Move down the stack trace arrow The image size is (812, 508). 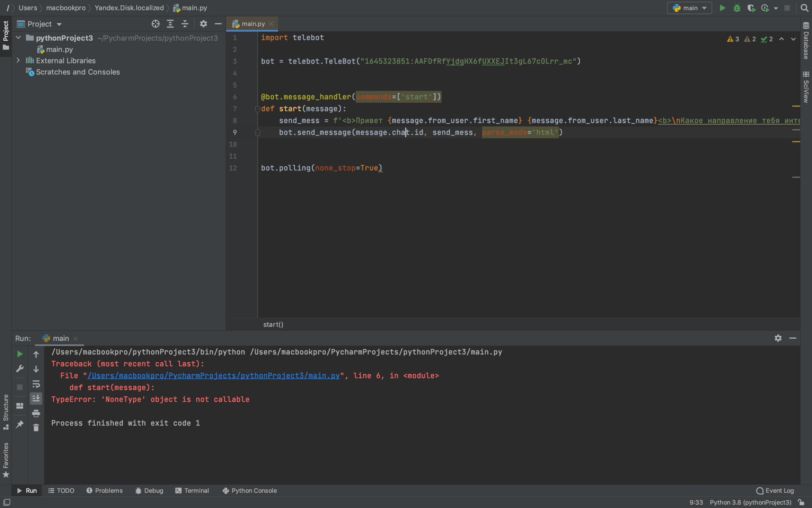tap(36, 369)
